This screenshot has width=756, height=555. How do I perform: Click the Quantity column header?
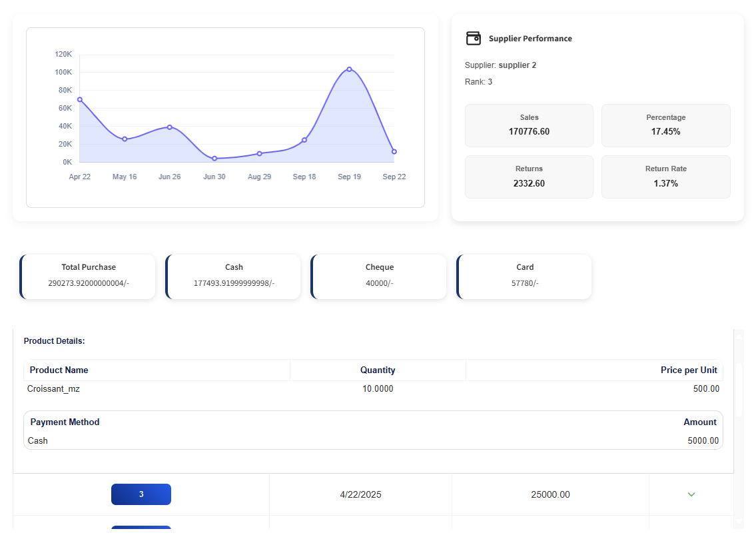pyautogui.click(x=378, y=370)
